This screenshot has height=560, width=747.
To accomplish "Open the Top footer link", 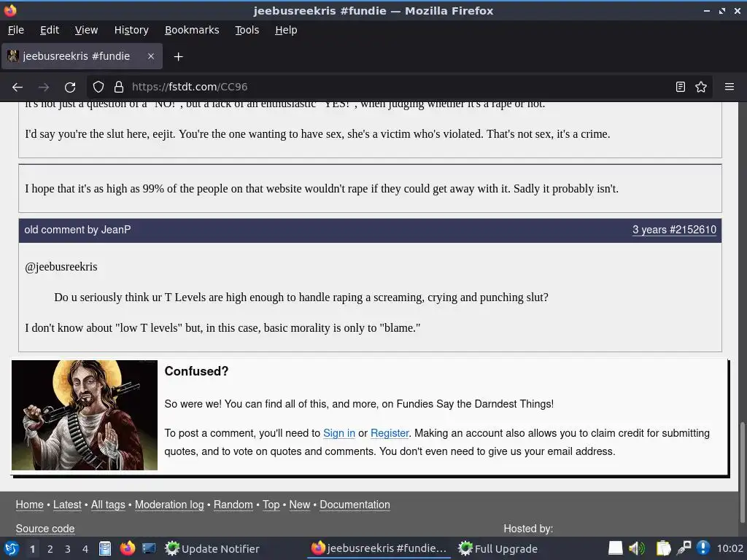I will (271, 505).
